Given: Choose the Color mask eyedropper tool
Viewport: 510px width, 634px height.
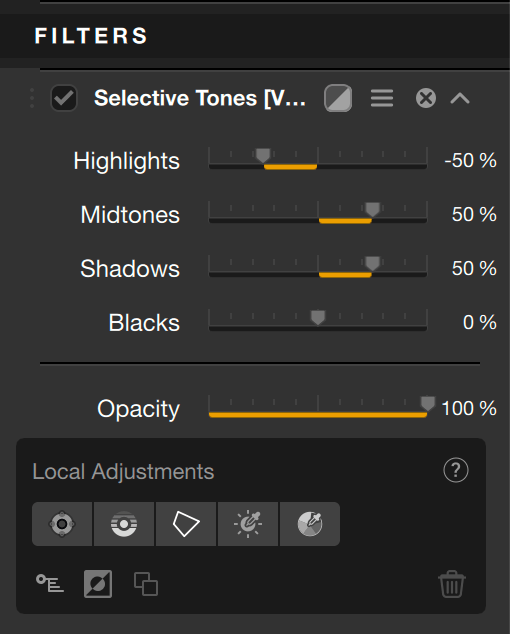Looking at the screenshot, I should click(310, 524).
